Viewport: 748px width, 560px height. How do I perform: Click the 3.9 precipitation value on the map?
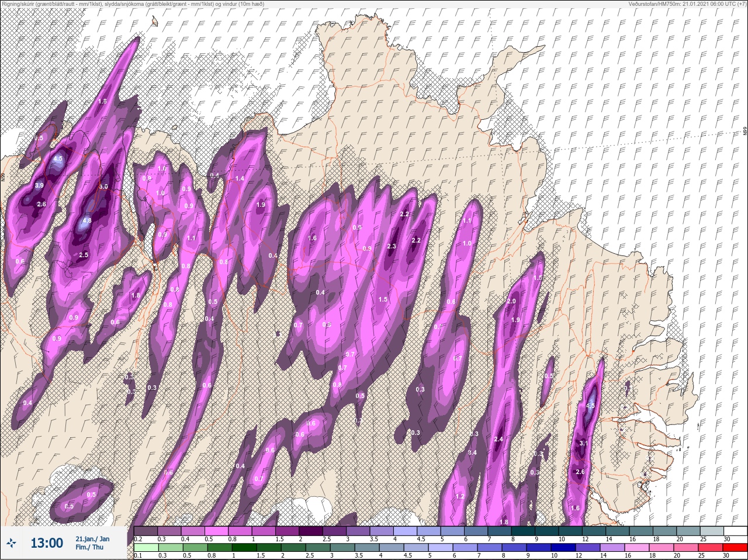click(39, 185)
